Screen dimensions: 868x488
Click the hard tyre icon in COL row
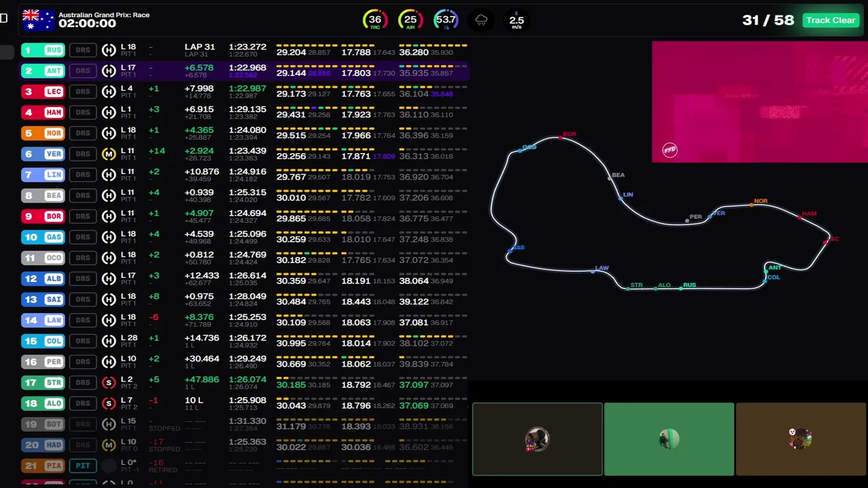click(x=108, y=341)
